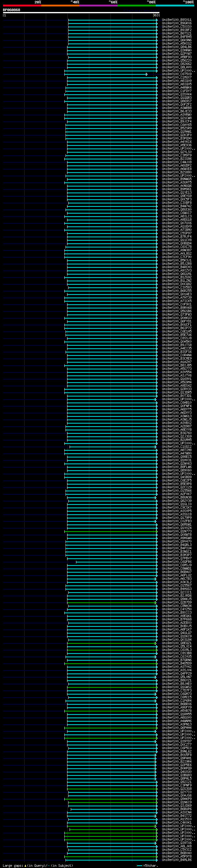Click the last hit UniRef100_B4MLR6

click(176, 860)
